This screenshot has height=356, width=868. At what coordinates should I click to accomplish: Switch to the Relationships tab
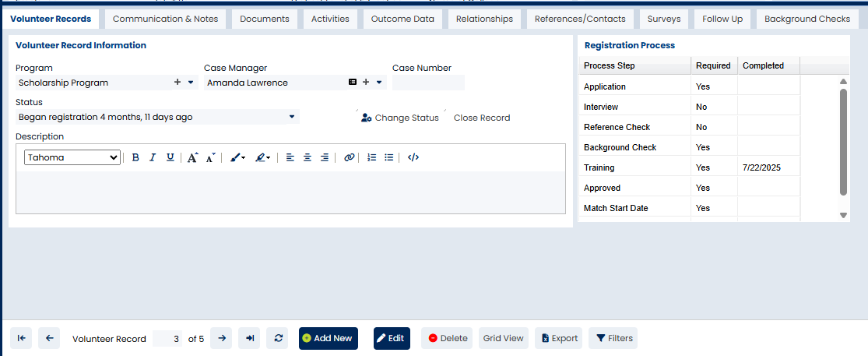484,19
